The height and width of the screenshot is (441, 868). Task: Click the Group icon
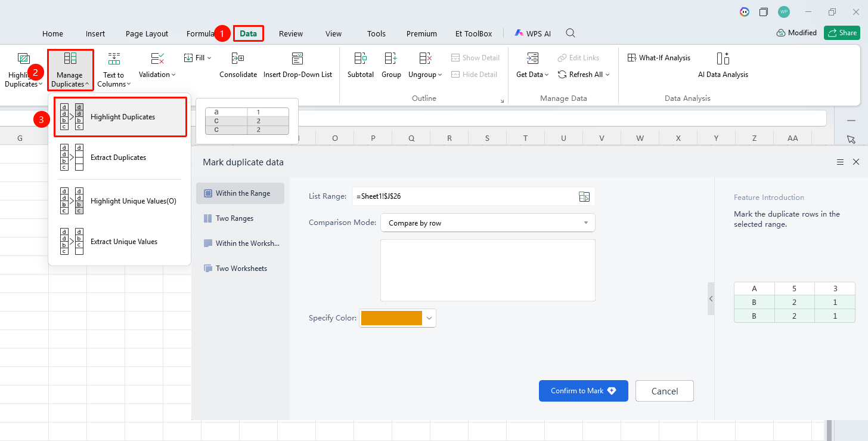[391, 58]
